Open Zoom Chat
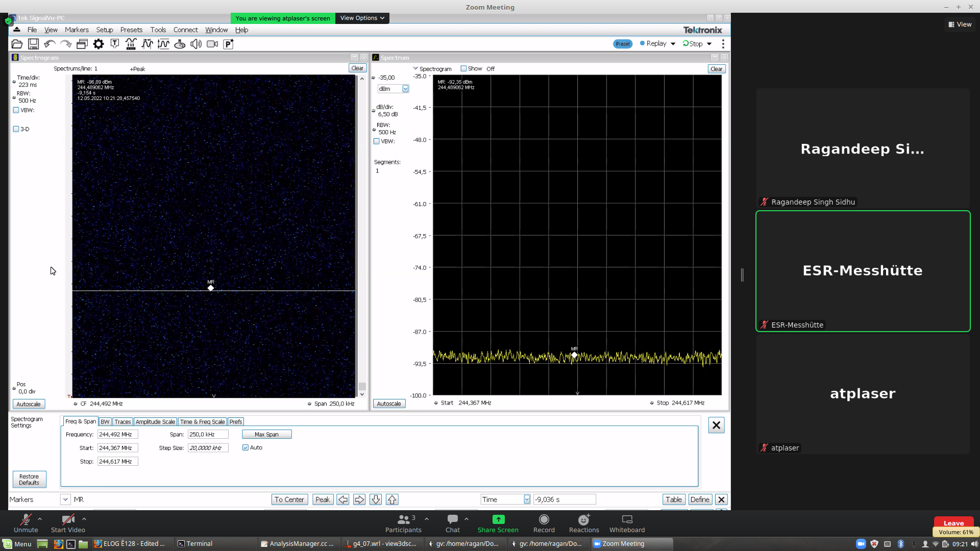 pos(452,523)
